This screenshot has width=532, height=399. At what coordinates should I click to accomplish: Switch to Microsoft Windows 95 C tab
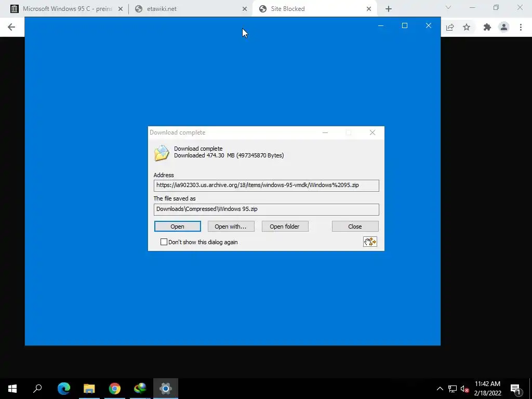67,9
